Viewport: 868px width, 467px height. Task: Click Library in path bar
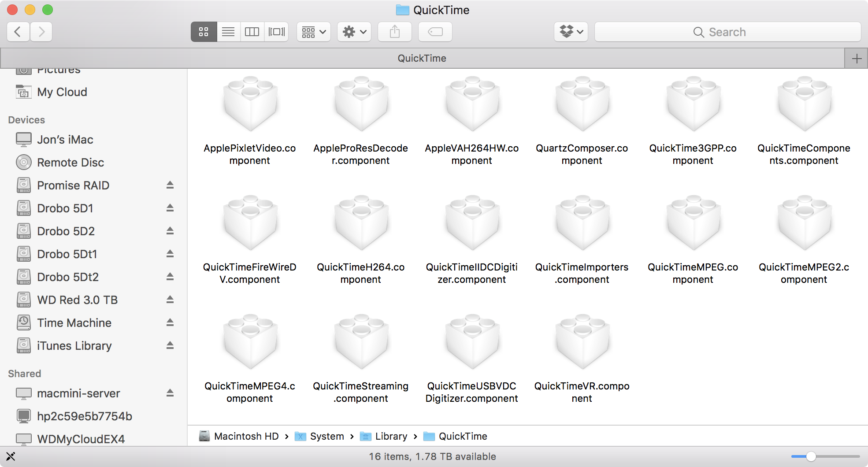click(x=384, y=436)
